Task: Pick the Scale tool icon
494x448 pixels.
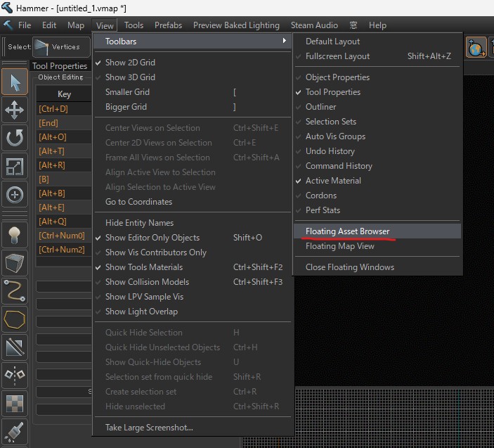Action: pyautogui.click(x=15, y=167)
